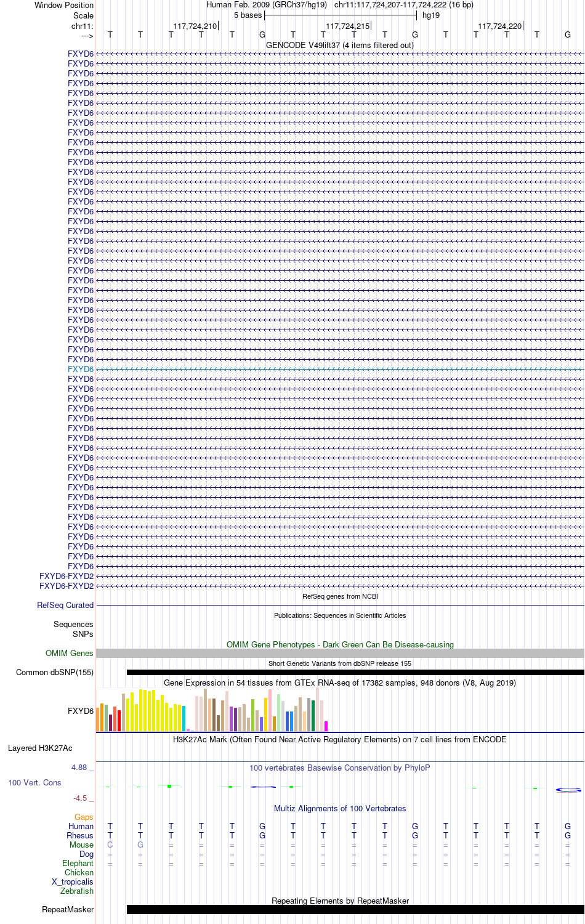Open the GENCODE V49lift37 track title

click(x=340, y=45)
